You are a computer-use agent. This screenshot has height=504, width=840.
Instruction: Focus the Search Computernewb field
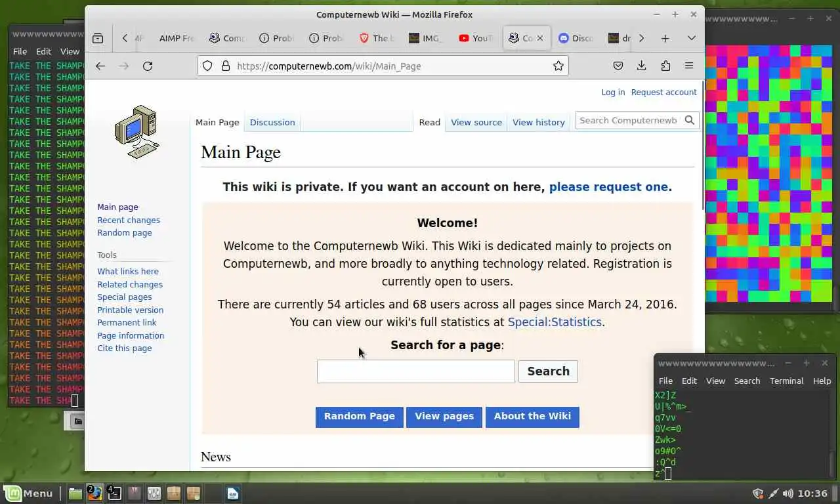coord(629,120)
